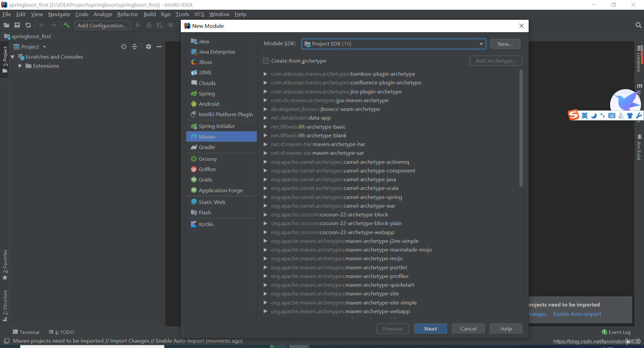The width and height of the screenshot is (644, 348).
Task: Select the Static Web module type
Action: (x=221, y=202)
